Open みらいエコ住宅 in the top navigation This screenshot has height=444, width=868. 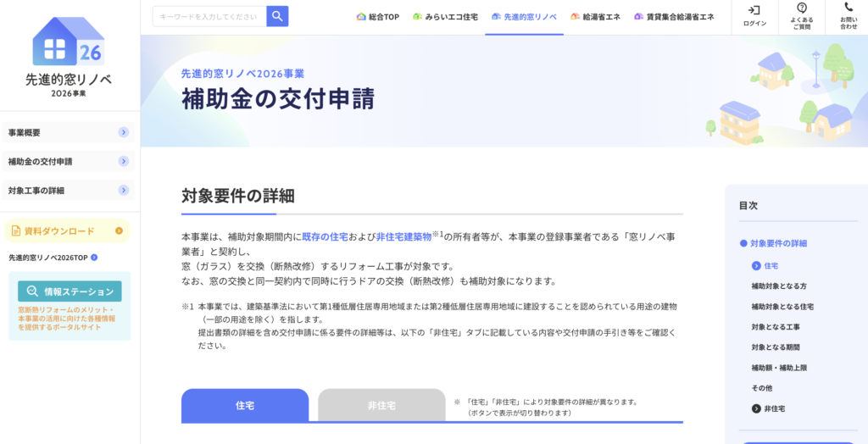pyautogui.click(x=446, y=17)
